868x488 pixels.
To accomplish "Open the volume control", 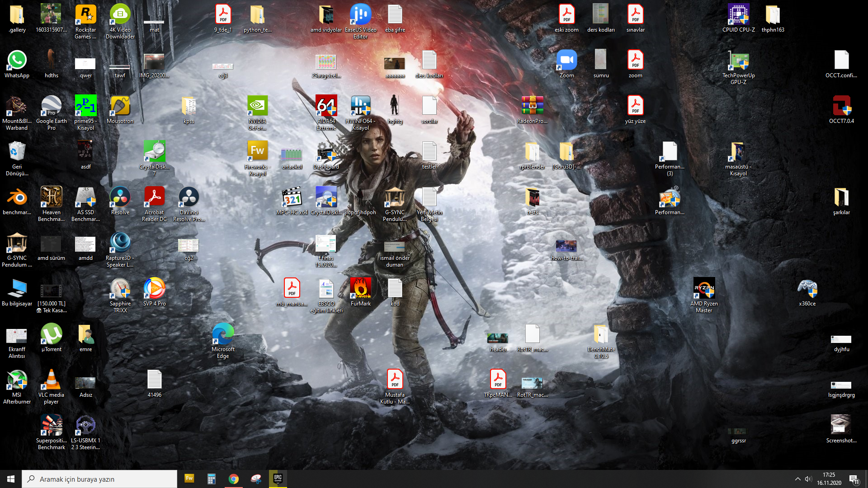I will 808,479.
